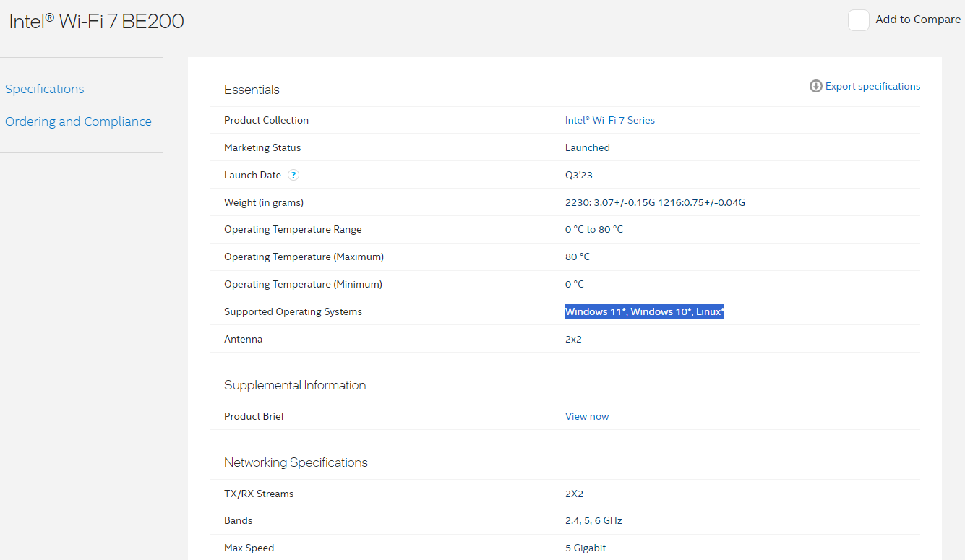Click the Launch Date label

[252, 175]
